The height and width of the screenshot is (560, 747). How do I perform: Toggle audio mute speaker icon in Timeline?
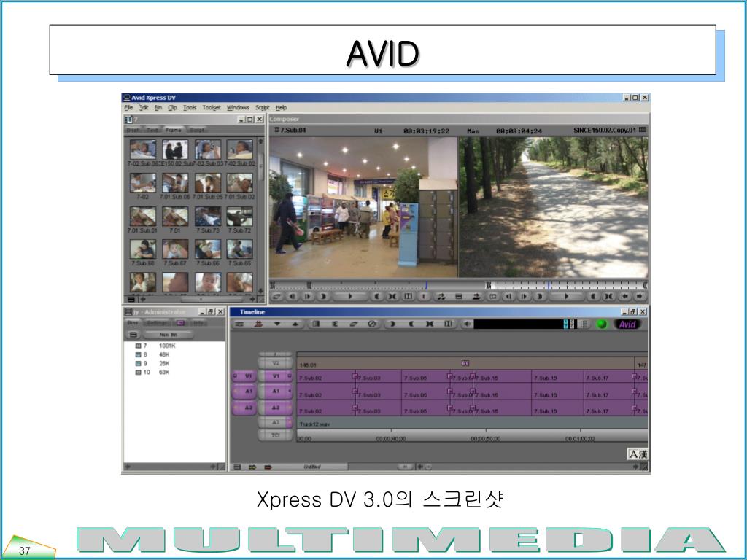467,324
